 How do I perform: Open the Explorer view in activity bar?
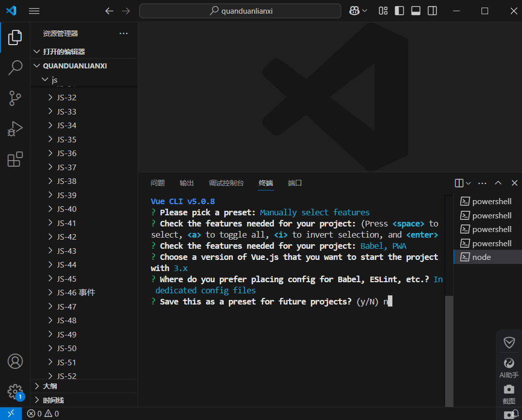(x=15, y=37)
